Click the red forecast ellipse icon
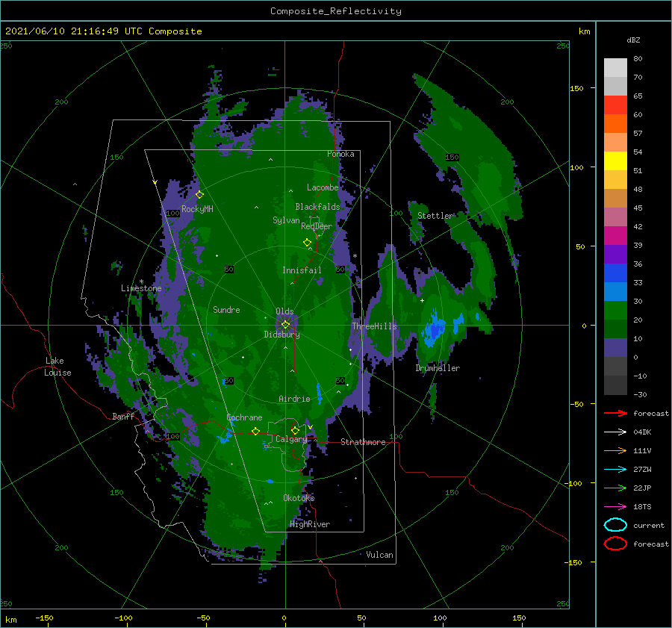 tap(615, 544)
